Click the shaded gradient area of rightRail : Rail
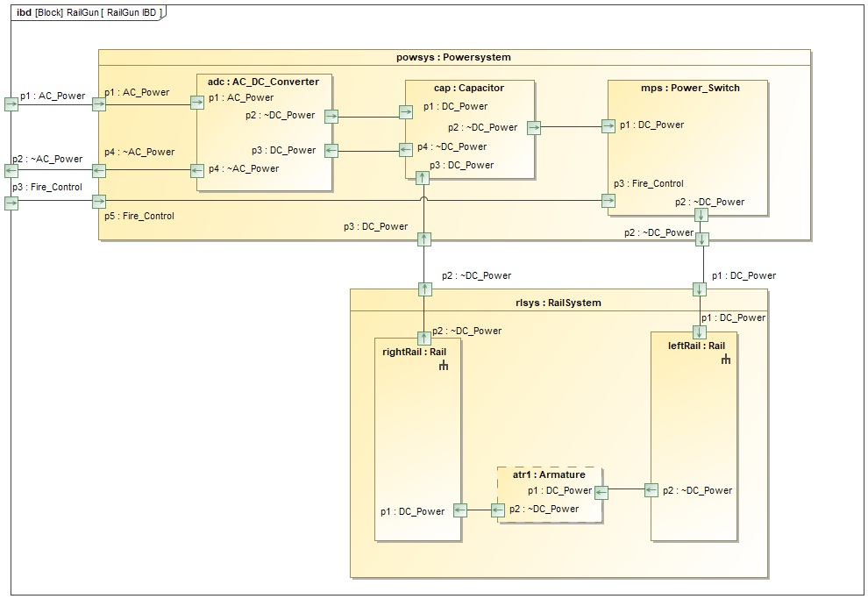 [x=418, y=421]
